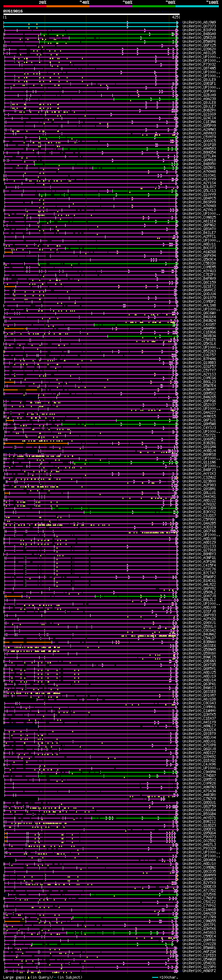Viewport: 222px width, 980px height.
Task: Click the UniRef100_B4U1K4 label
Action: (199, 317)
